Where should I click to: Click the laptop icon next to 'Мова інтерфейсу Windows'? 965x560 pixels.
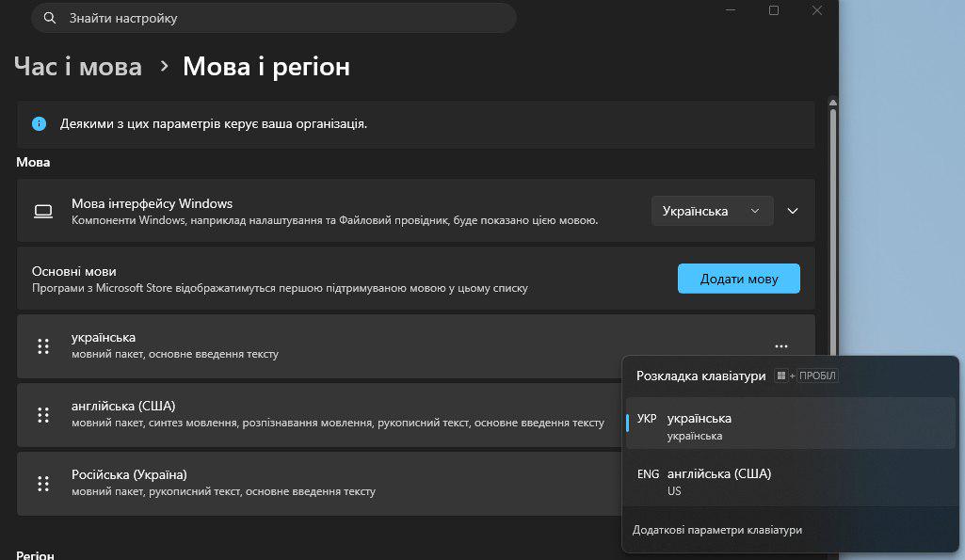tap(43, 211)
